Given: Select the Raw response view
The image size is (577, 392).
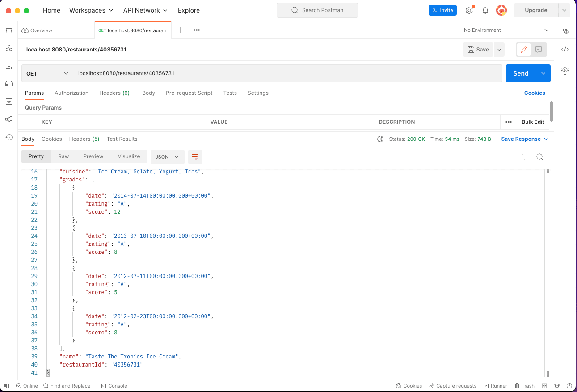Looking at the screenshot, I should (x=63, y=156).
